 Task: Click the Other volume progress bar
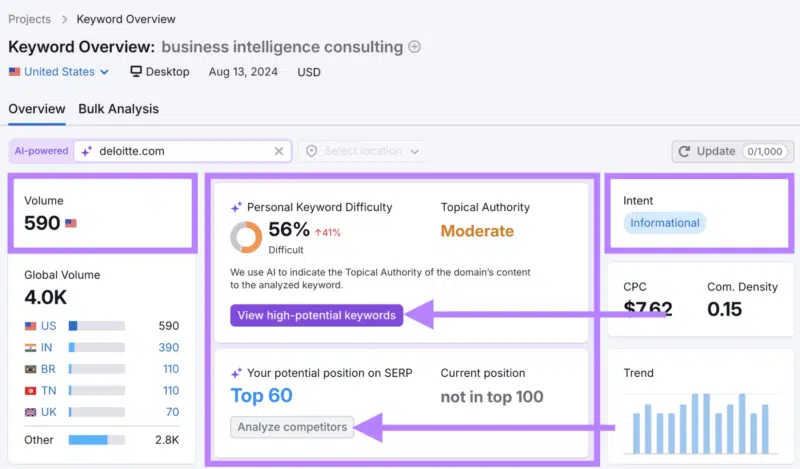pyautogui.click(x=97, y=440)
